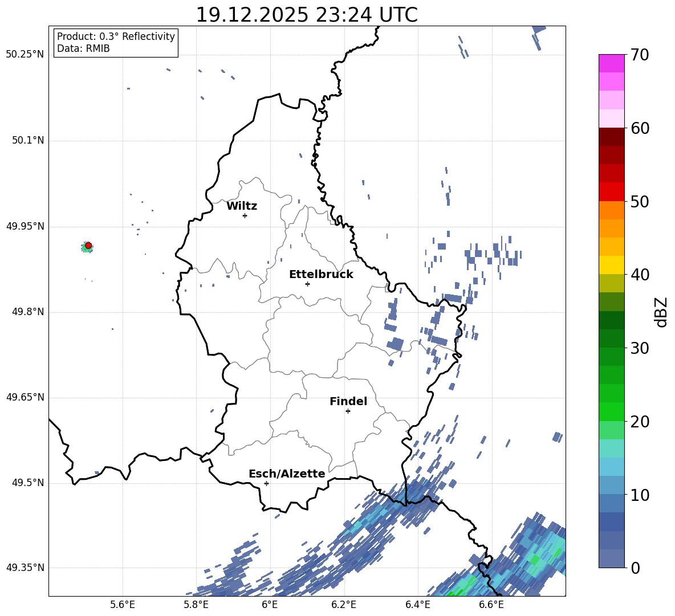Click the red radar location marker
675x616 pixels.
click(x=88, y=246)
